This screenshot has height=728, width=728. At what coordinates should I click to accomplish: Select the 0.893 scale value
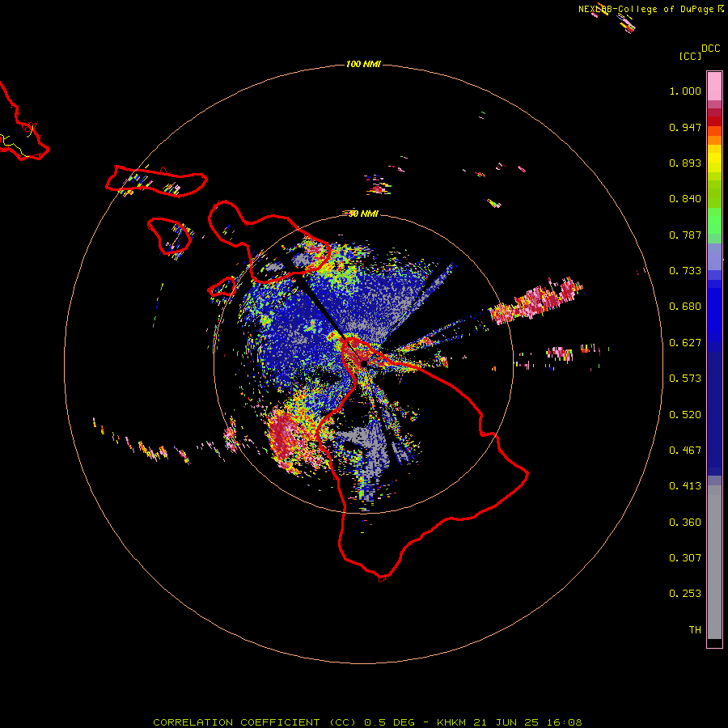click(685, 163)
